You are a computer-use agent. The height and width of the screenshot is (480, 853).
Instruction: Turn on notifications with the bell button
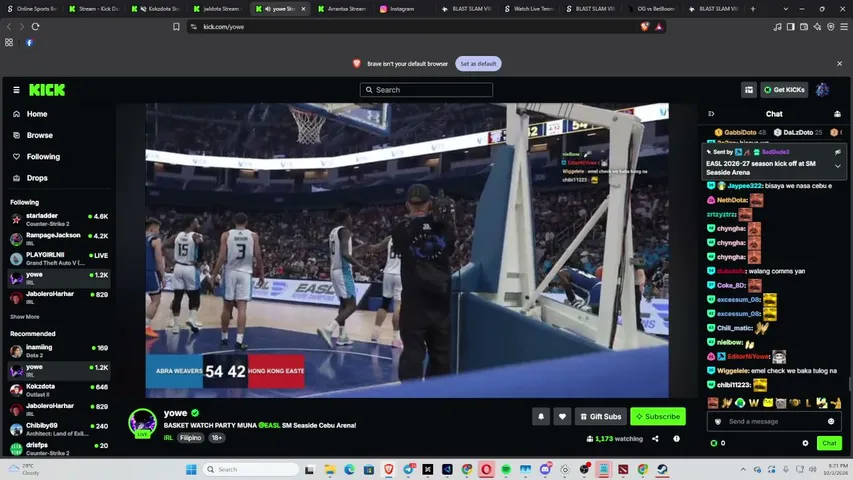point(541,416)
